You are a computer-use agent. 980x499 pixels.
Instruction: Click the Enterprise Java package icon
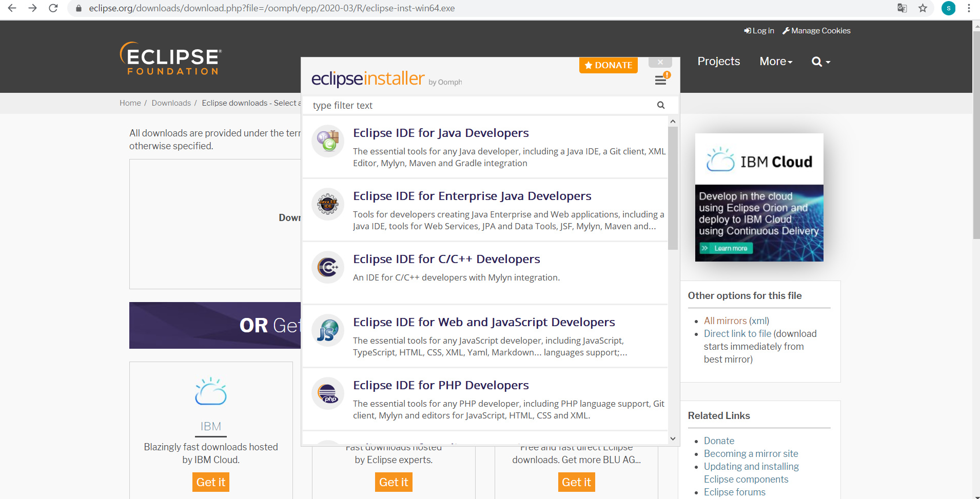coord(328,204)
